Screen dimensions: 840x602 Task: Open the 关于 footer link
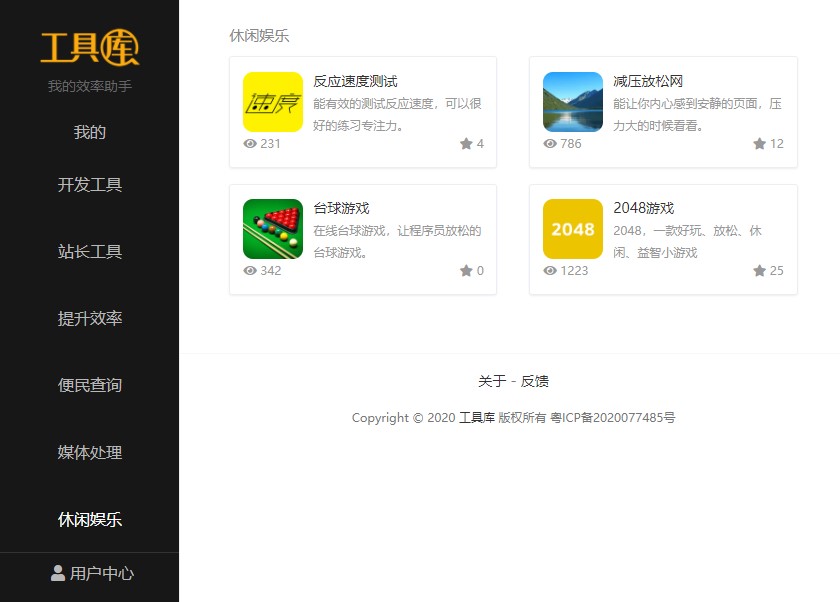(x=491, y=381)
